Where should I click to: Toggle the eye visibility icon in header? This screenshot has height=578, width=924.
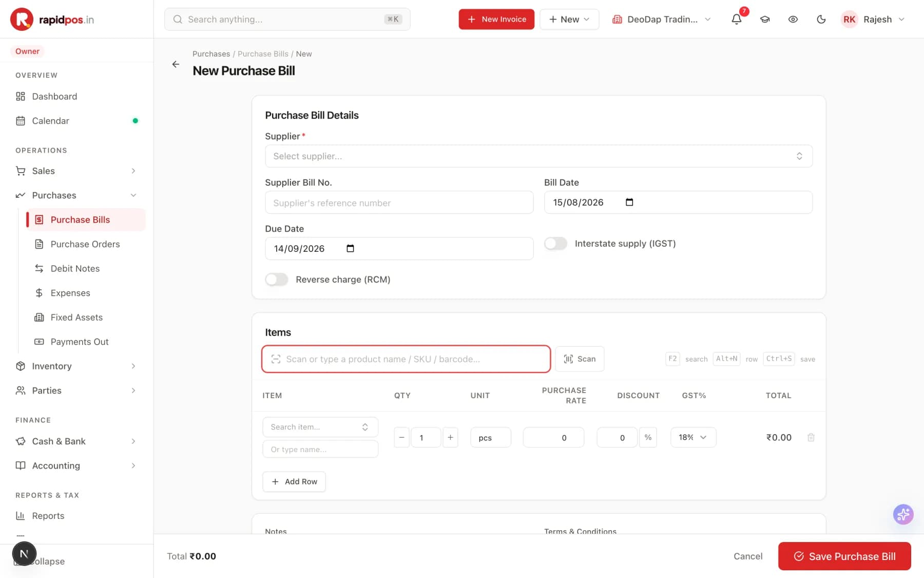(793, 20)
